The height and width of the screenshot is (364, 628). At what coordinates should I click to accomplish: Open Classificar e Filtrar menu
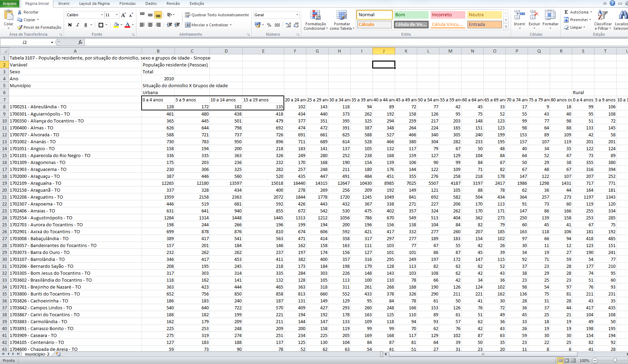[x=603, y=20]
